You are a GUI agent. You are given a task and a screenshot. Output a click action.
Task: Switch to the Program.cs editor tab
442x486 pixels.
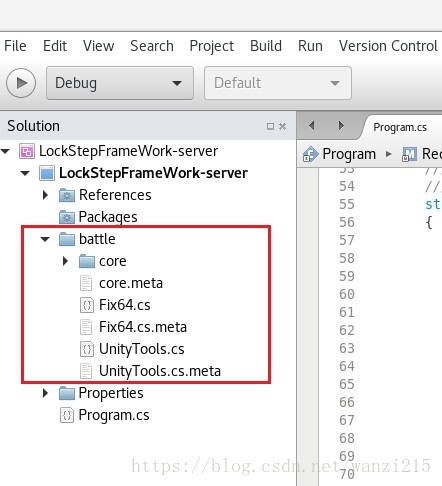400,127
